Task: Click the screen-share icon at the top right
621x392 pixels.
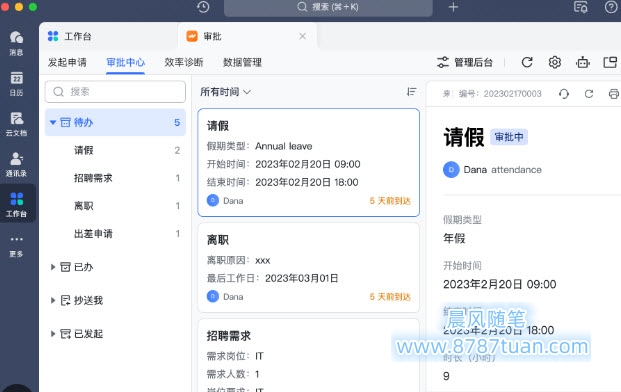Action: 581,7
